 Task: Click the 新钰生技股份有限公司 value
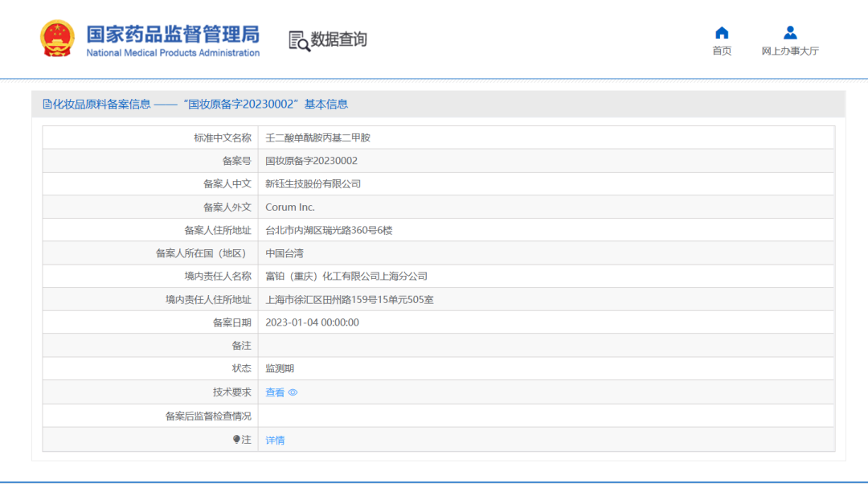[x=313, y=184]
